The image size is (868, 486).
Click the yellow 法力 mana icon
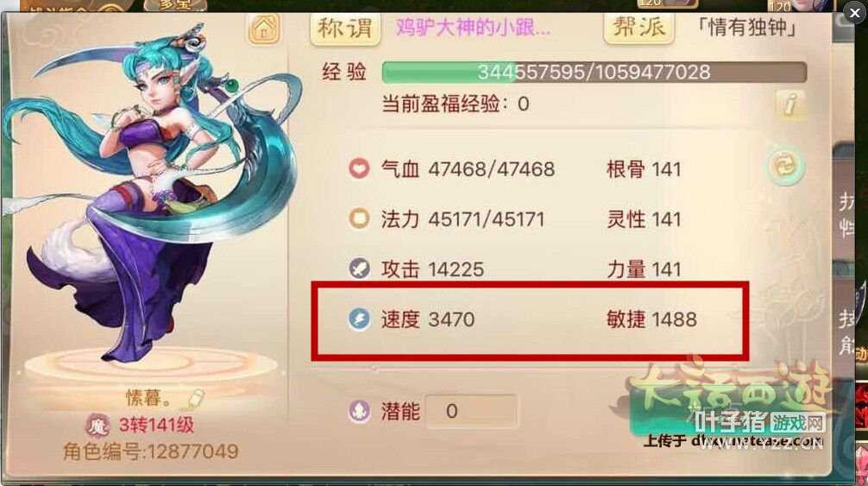click(x=359, y=218)
